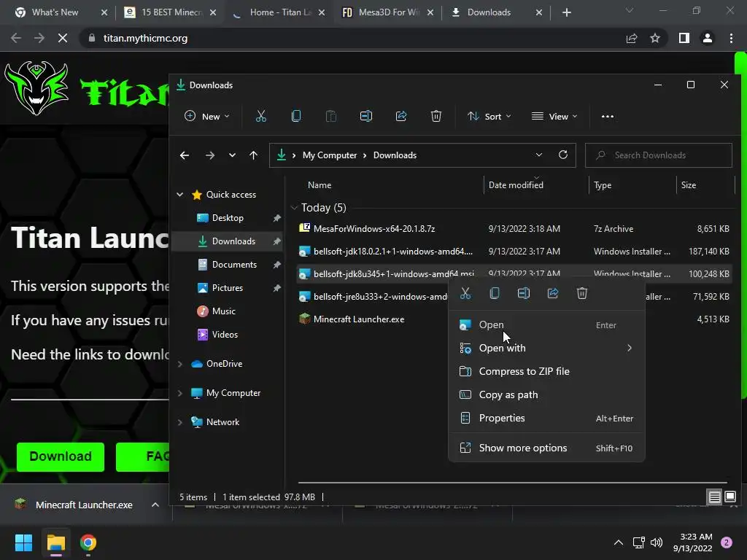
Task: Switch to large thumbnails view icon
Action: point(730,497)
